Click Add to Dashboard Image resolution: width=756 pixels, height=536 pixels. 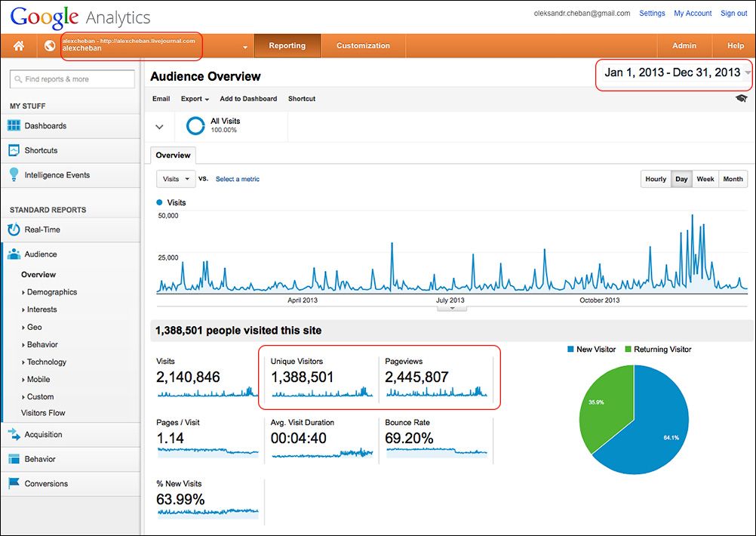pos(248,98)
